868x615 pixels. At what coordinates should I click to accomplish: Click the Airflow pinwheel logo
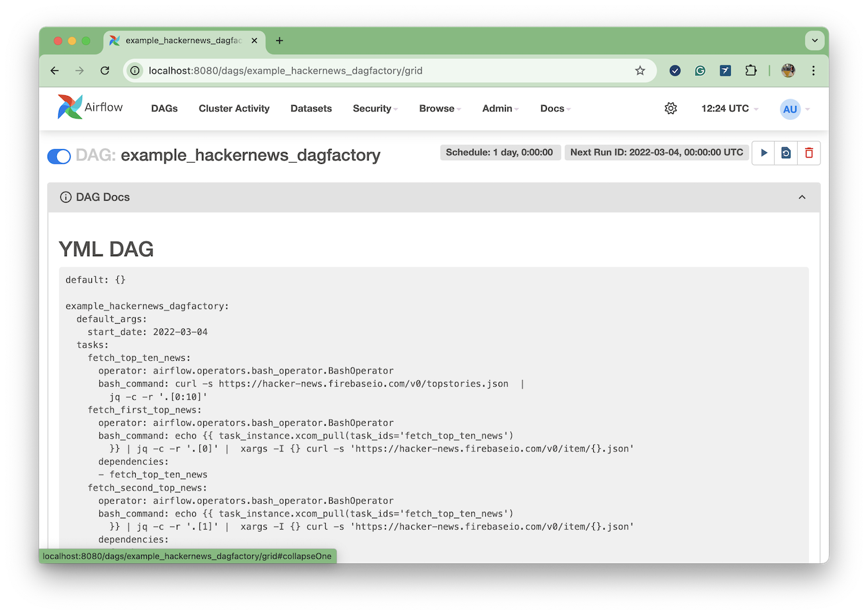point(70,107)
